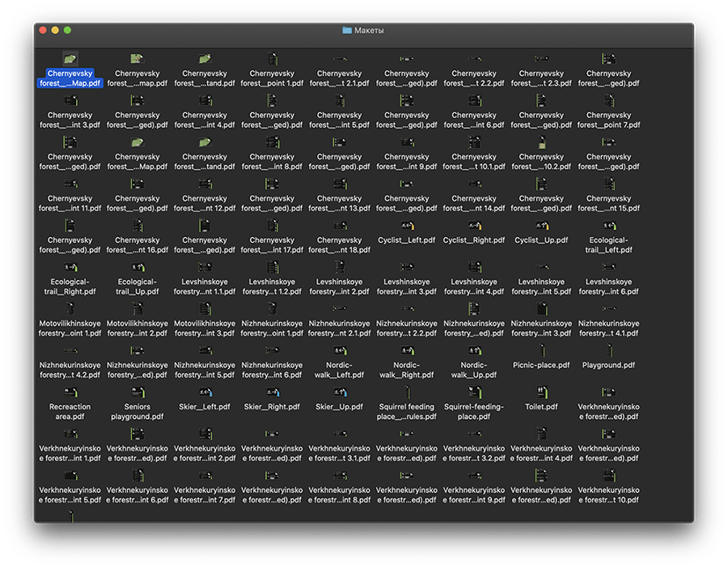Select the Skier__Right.pdf thumbnail

(x=272, y=392)
